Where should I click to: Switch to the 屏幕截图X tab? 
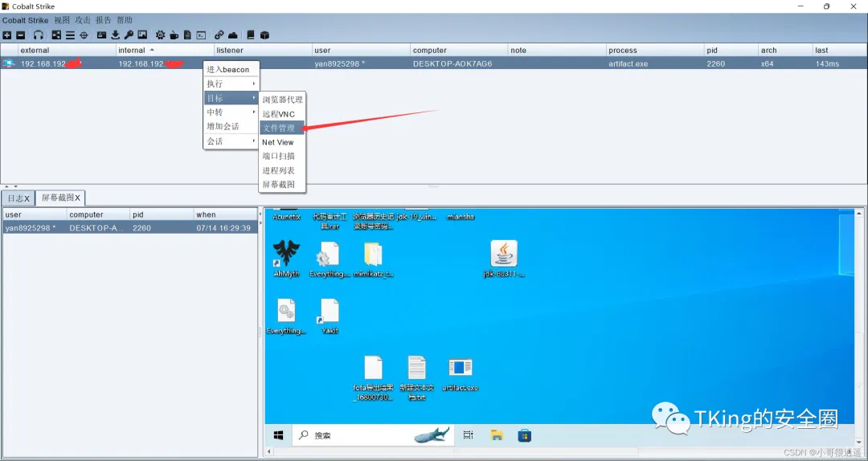click(60, 198)
